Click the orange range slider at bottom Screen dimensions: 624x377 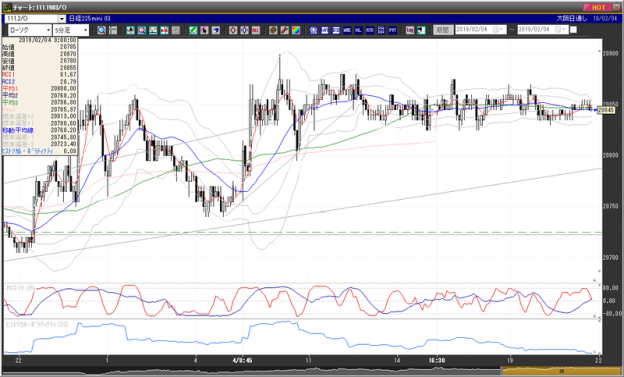[x=562, y=371]
